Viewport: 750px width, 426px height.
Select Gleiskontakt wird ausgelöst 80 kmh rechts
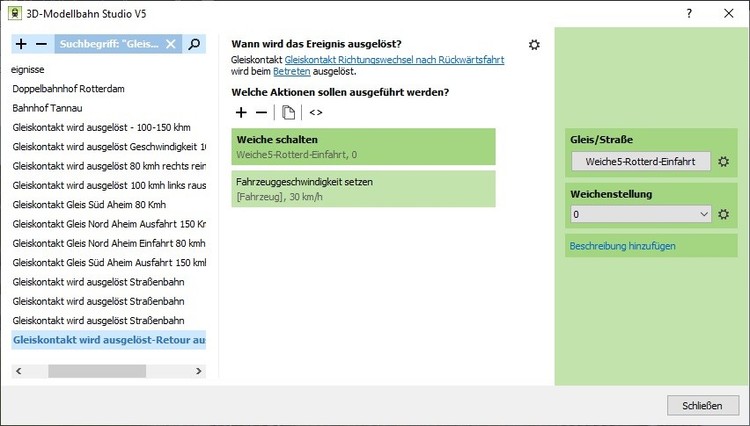pyautogui.click(x=109, y=166)
